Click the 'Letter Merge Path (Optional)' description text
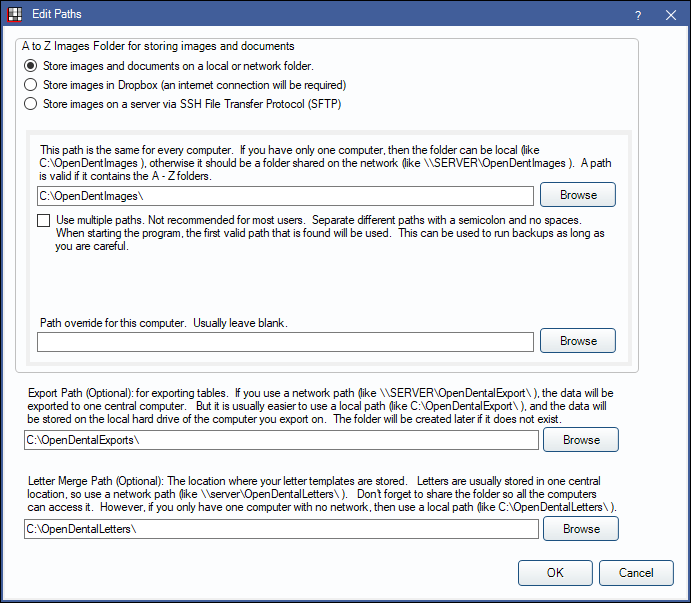This screenshot has width=691, height=603. coord(322,494)
